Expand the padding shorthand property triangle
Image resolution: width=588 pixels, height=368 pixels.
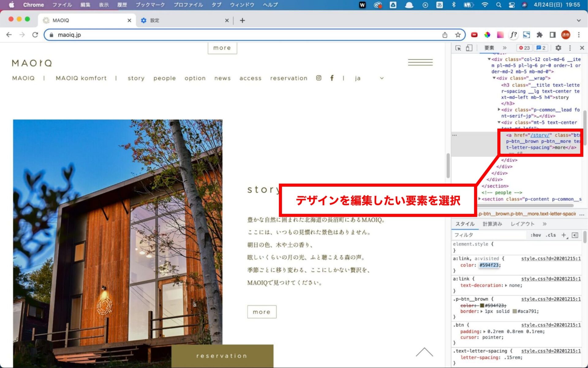(484, 332)
